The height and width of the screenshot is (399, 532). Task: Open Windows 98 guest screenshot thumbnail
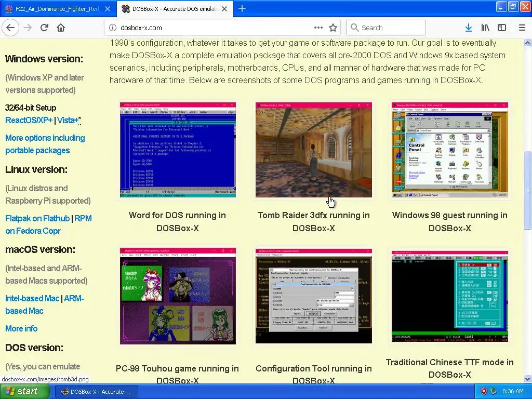[449, 150]
